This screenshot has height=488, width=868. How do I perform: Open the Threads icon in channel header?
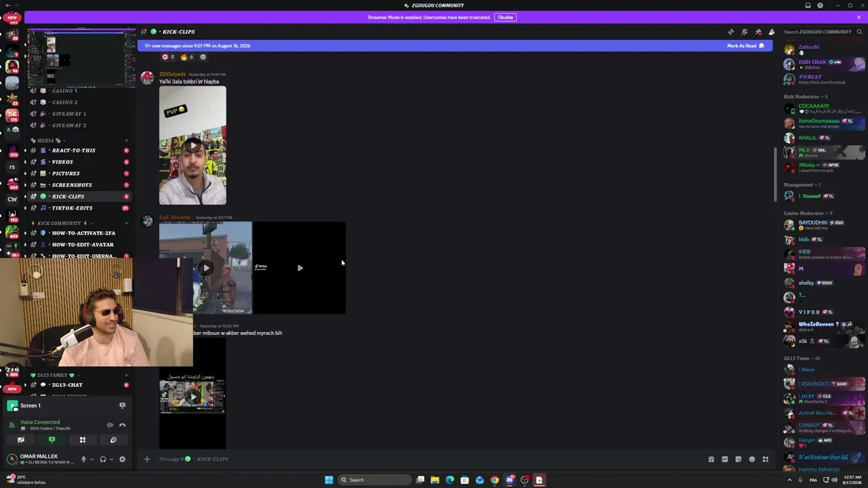(x=731, y=32)
